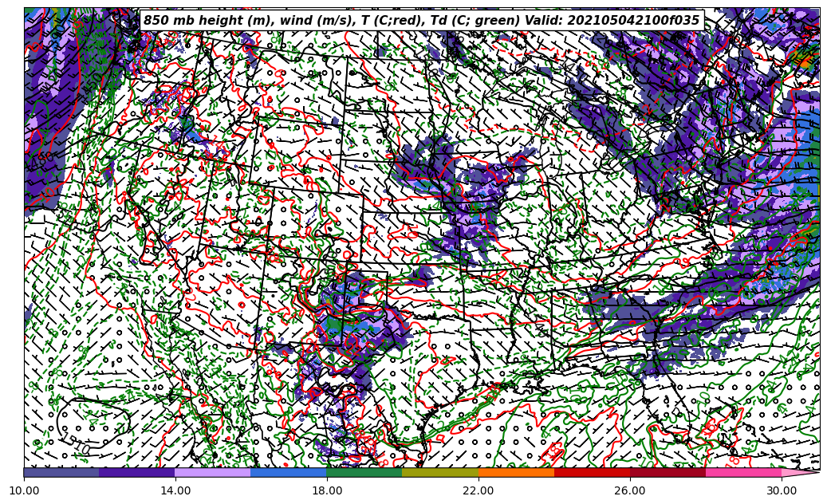Click the slate blue 10–12 colorbar segment
827x504 pixels.
tap(61, 472)
